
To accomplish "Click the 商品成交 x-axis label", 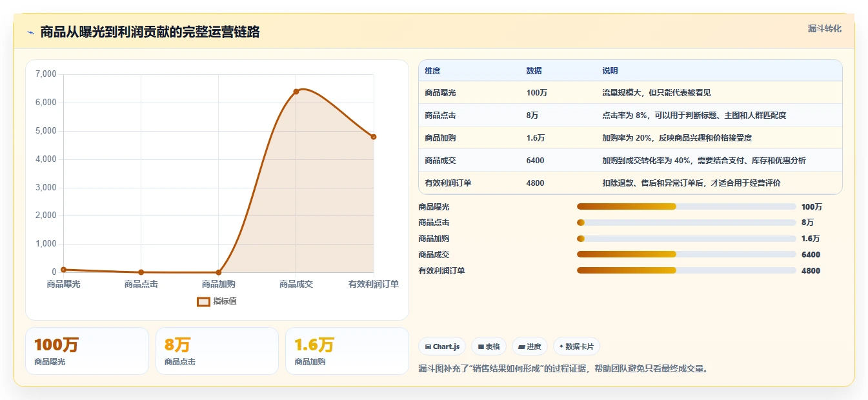I will [x=296, y=284].
